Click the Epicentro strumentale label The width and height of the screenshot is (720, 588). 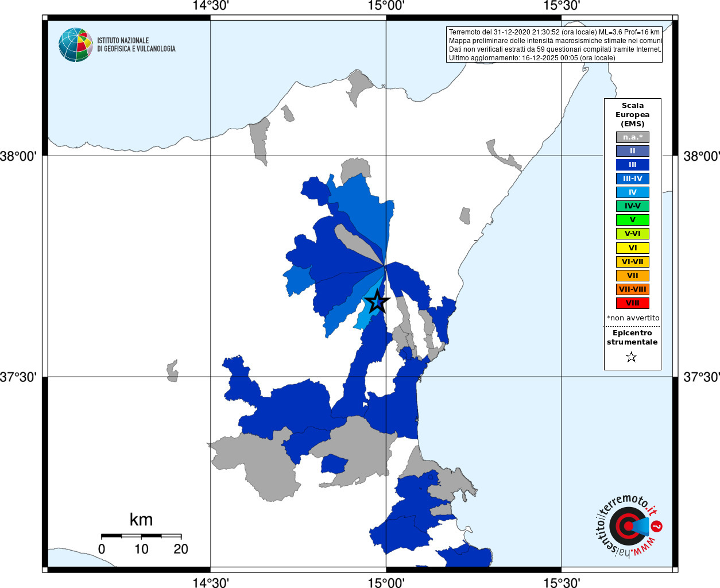coord(632,337)
